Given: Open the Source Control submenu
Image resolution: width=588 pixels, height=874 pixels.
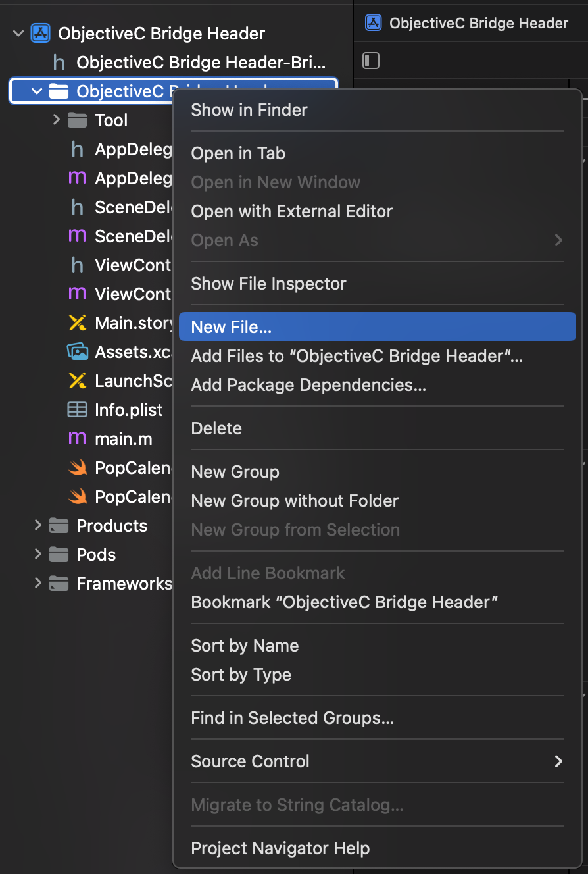Looking at the screenshot, I should coord(377,761).
